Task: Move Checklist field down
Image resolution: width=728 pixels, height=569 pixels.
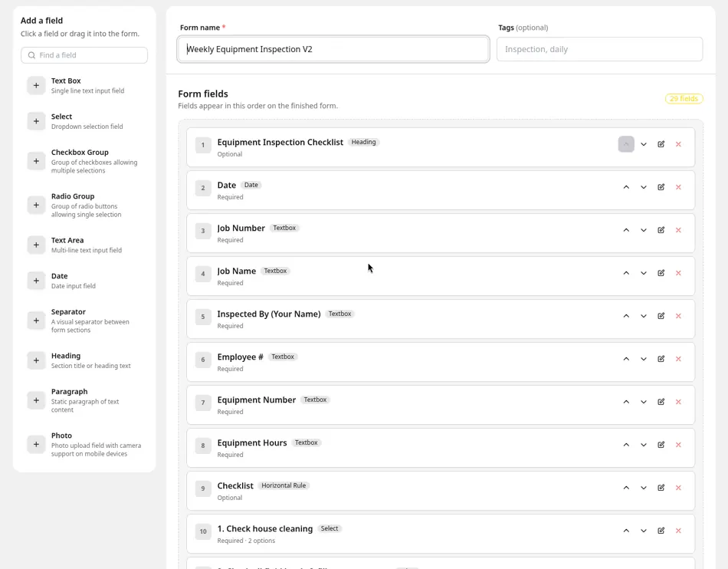Action: pos(644,488)
